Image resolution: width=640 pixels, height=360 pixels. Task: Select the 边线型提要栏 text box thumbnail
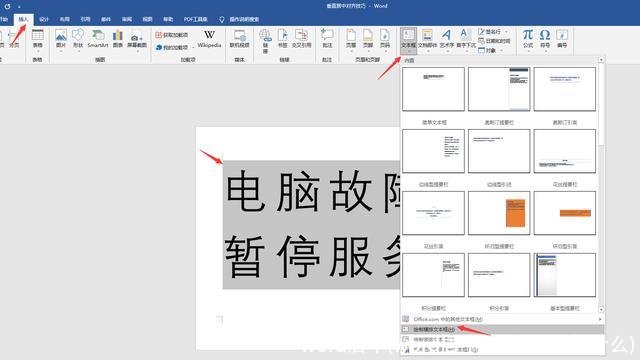433,151
